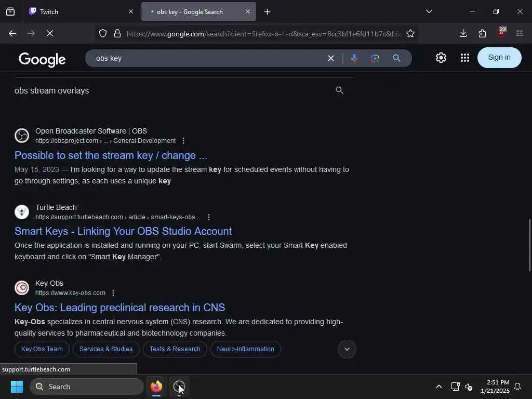Click the Sign in button

pos(499,57)
